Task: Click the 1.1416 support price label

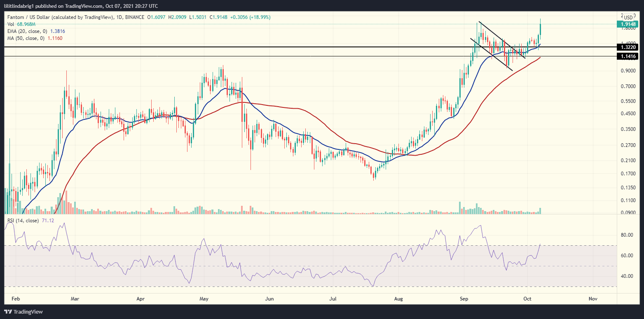Action: point(628,56)
